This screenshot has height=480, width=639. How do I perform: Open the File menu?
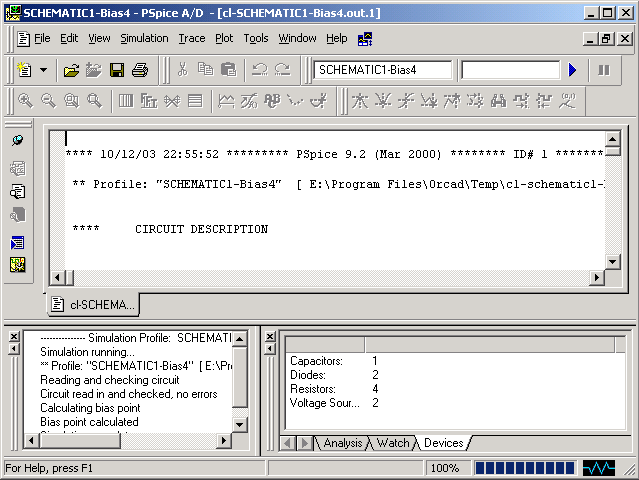click(42, 39)
